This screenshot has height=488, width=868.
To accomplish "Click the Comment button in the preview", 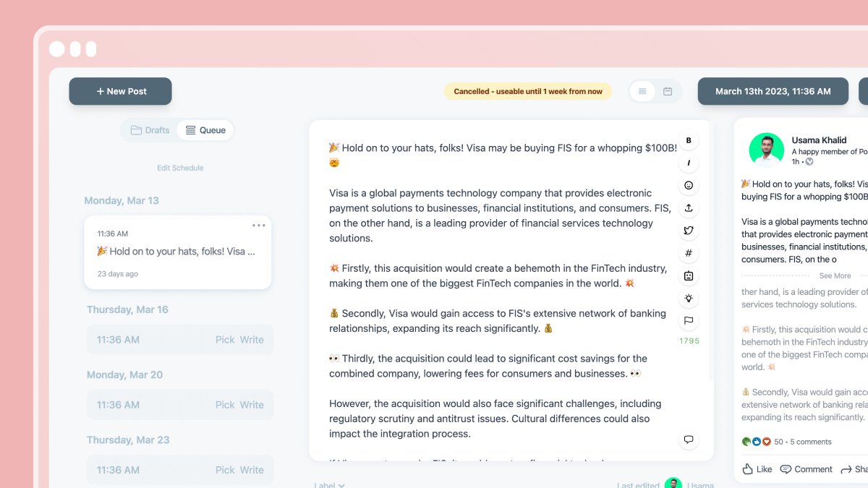I will pyautogui.click(x=807, y=469).
